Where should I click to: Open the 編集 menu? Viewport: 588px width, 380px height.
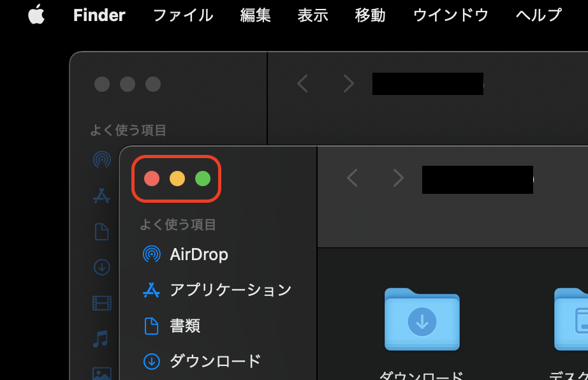click(255, 15)
